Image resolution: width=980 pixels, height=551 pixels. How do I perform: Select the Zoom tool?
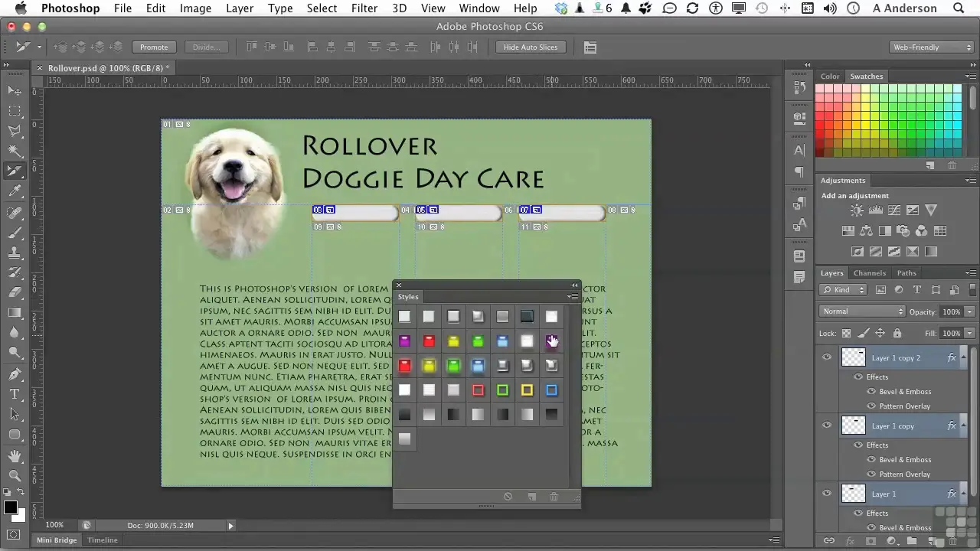coord(15,475)
